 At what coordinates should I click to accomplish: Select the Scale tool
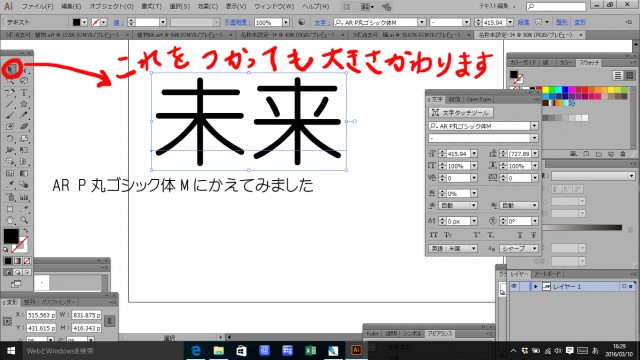click(24, 139)
